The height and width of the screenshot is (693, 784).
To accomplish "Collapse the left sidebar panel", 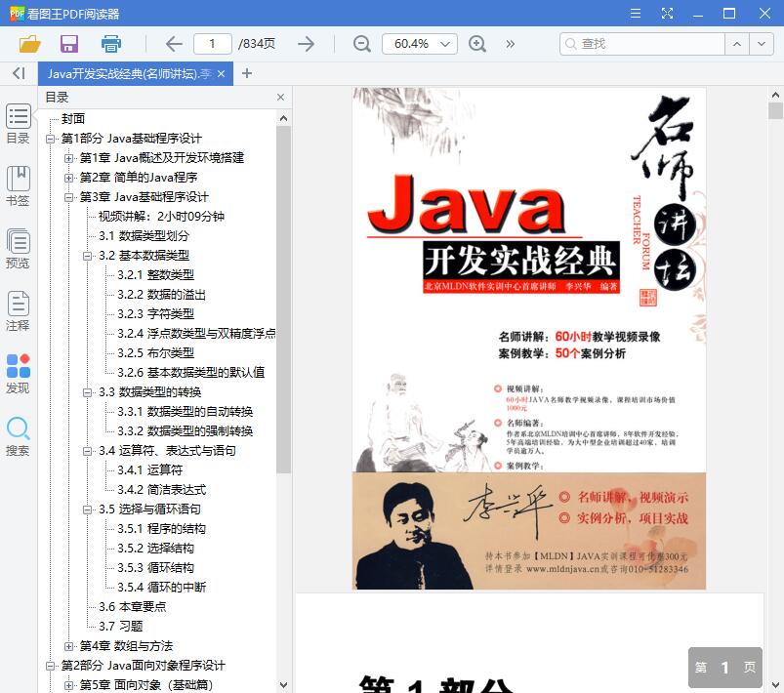I will tap(19, 73).
